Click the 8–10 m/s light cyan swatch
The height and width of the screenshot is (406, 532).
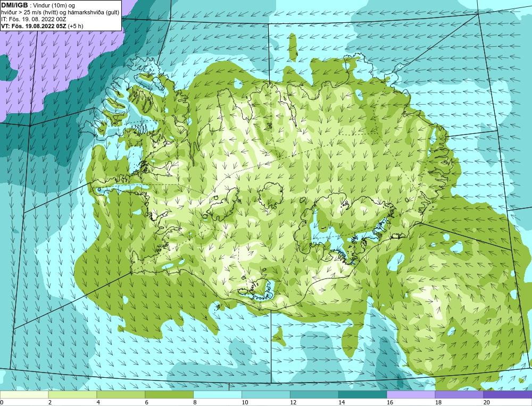pos(218,394)
